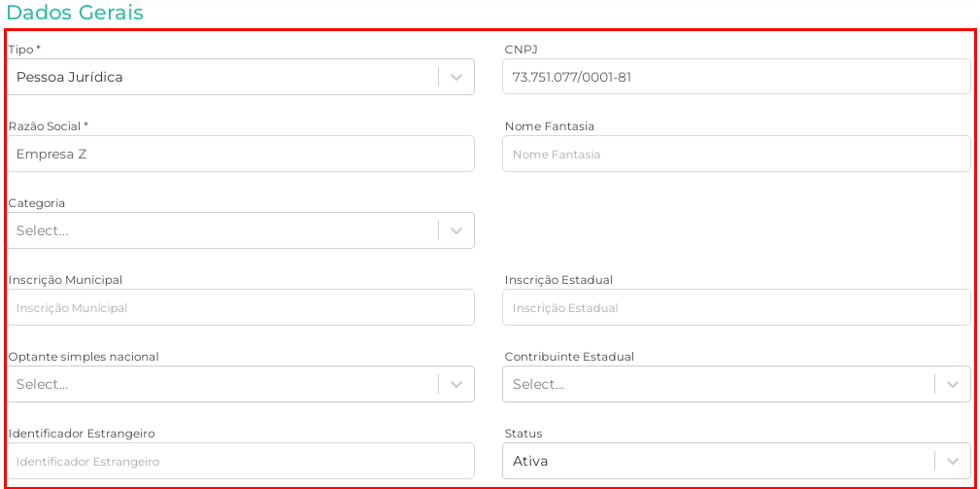The image size is (980, 489).
Task: Click the 'Pessoa Jurídica' selected value text
Action: click(x=70, y=77)
